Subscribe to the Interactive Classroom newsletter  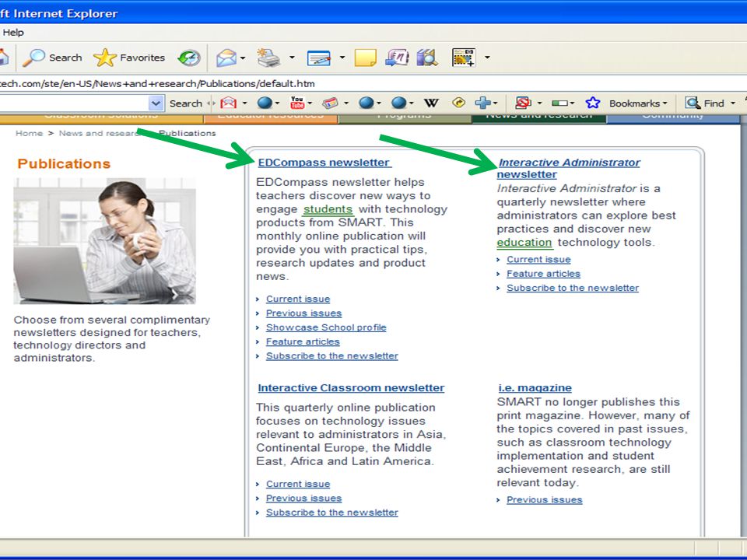(x=331, y=513)
